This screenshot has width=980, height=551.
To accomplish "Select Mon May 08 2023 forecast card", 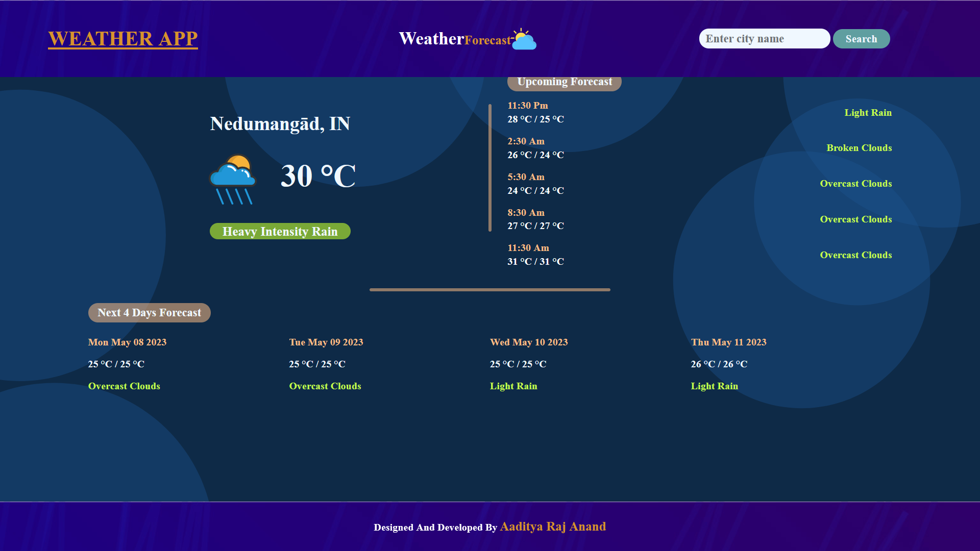I will tap(127, 342).
